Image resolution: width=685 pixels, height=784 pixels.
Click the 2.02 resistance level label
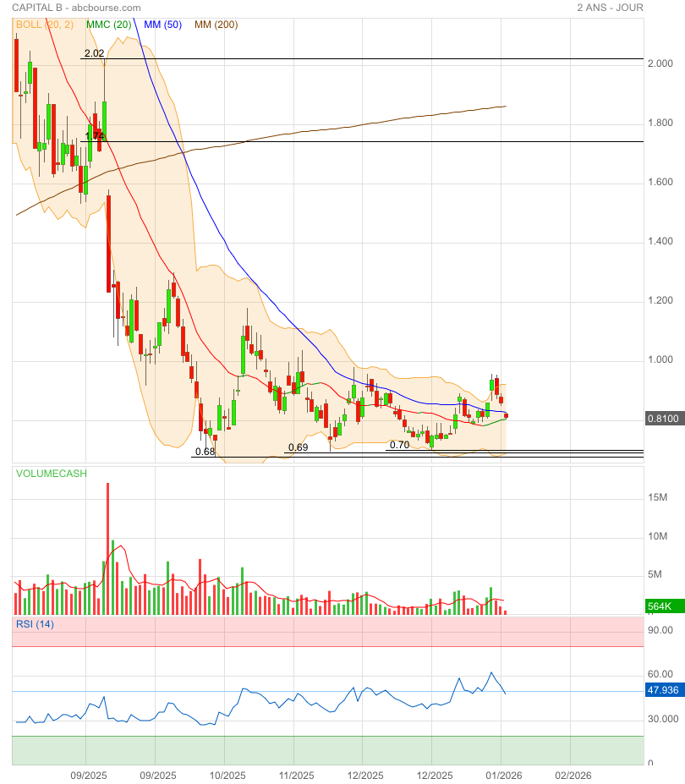[94, 53]
